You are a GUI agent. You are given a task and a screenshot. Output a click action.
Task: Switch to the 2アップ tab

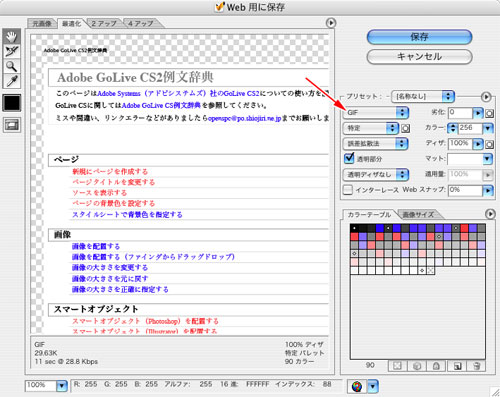[x=104, y=23]
